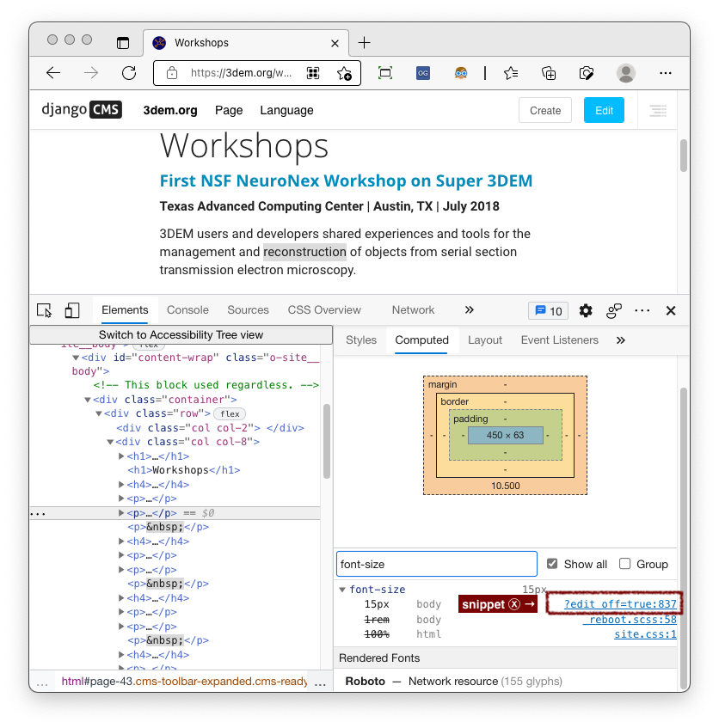Open a new browser tab

[364, 43]
